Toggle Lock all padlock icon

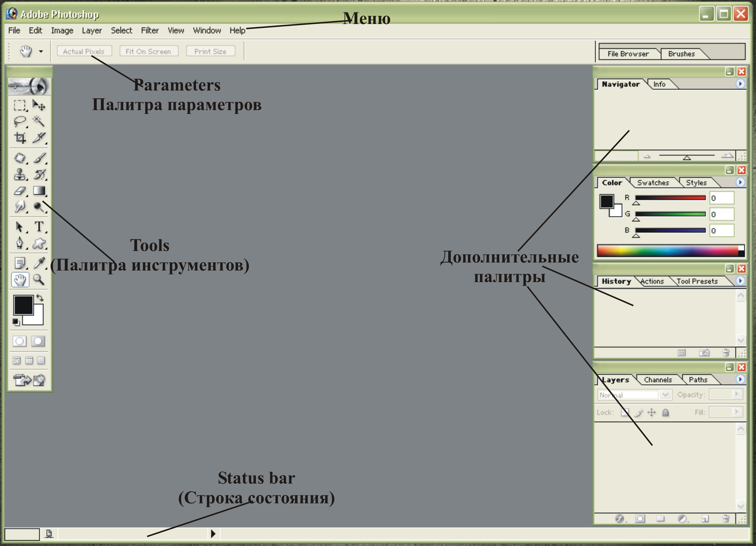point(666,413)
